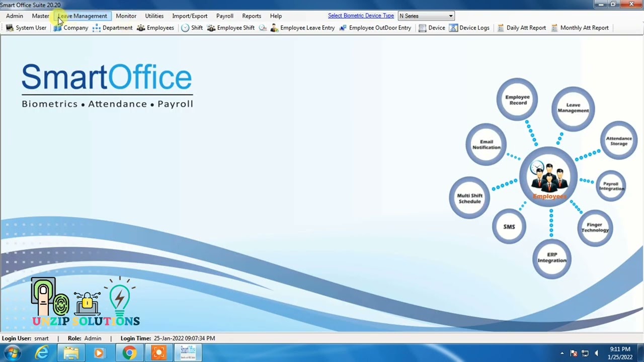
Task: Open the Department toolbar item
Action: [112, 28]
